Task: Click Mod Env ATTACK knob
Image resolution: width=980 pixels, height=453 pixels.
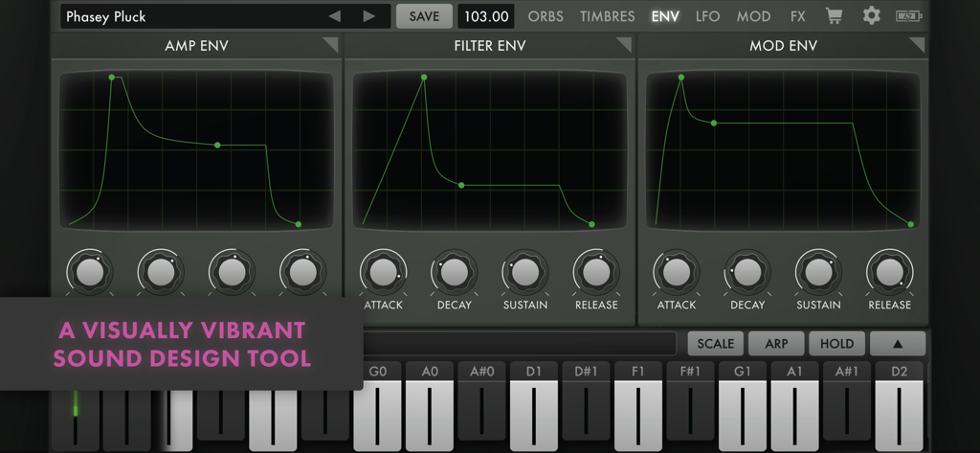Action: (677, 272)
